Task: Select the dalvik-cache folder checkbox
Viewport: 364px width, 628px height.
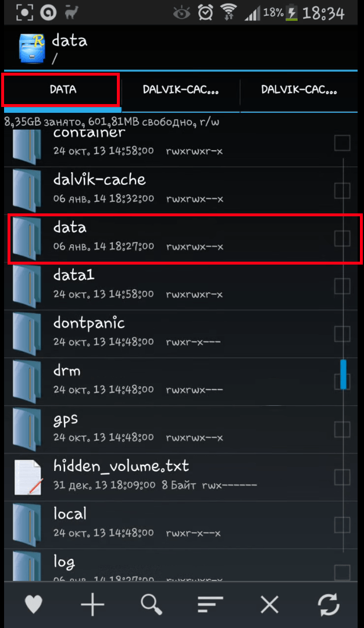Action: click(x=342, y=191)
